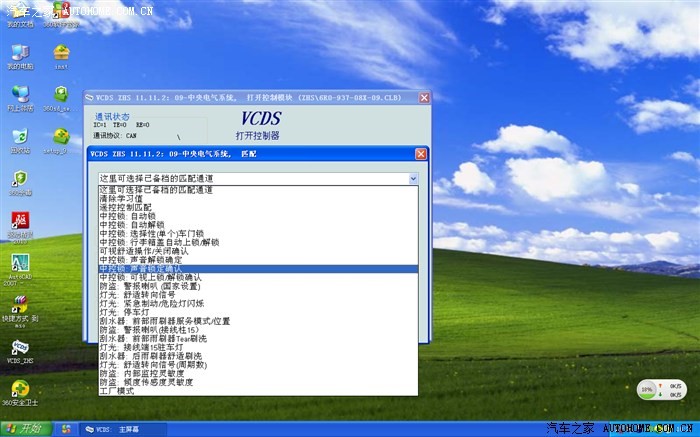Select 防盗: 内部监控灵敏度 option
This screenshot has height=437, width=700.
(x=258, y=373)
